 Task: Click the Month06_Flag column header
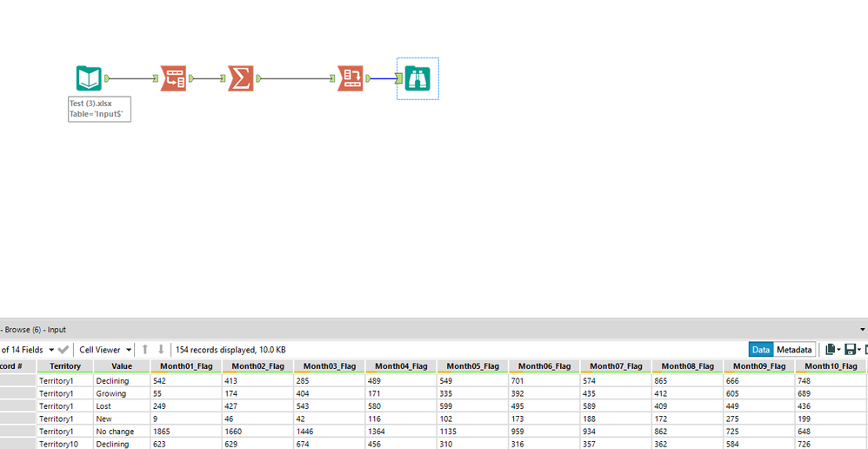(544, 366)
